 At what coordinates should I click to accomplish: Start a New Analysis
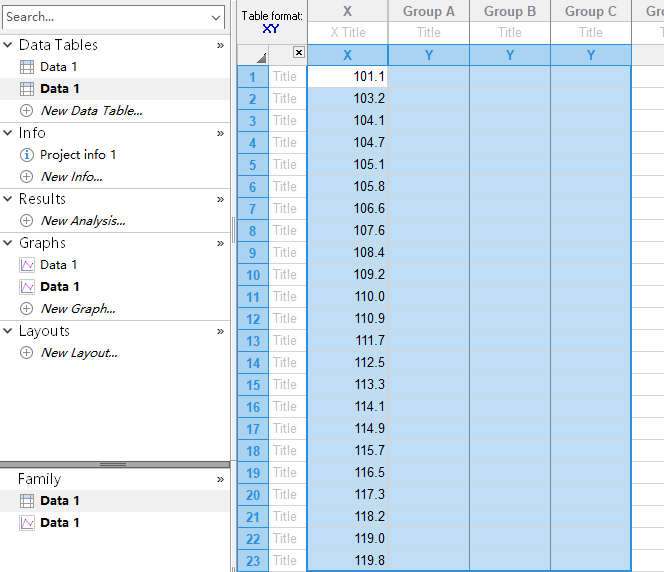pos(83,221)
